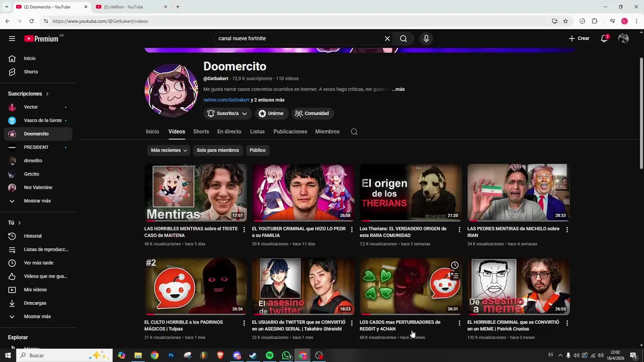Open PRESIDENT channel in sidebar

tap(38, 147)
